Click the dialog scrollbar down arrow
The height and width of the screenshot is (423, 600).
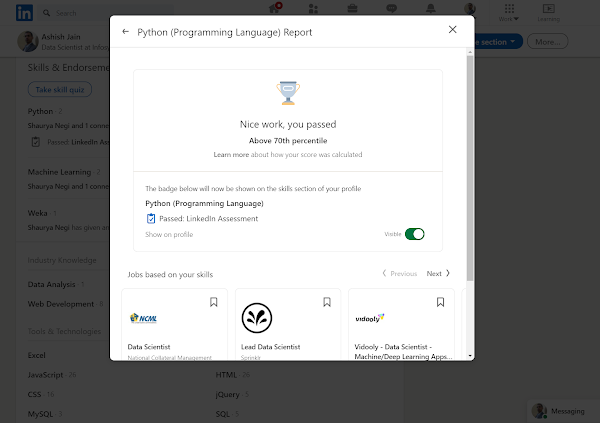point(470,356)
